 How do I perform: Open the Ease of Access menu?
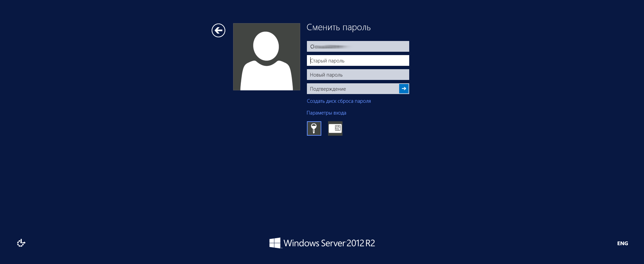point(21,243)
